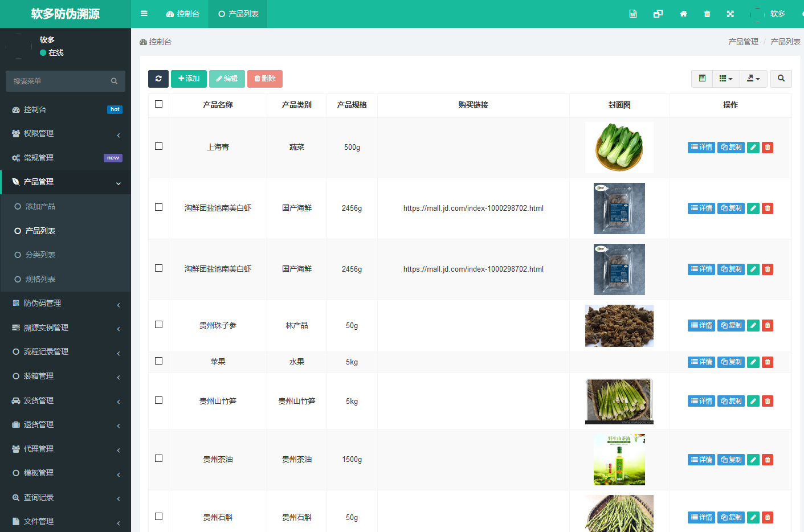Image resolution: width=804 pixels, height=532 pixels.
Task: Toggle card view table icon
Action: pyautogui.click(x=702, y=79)
